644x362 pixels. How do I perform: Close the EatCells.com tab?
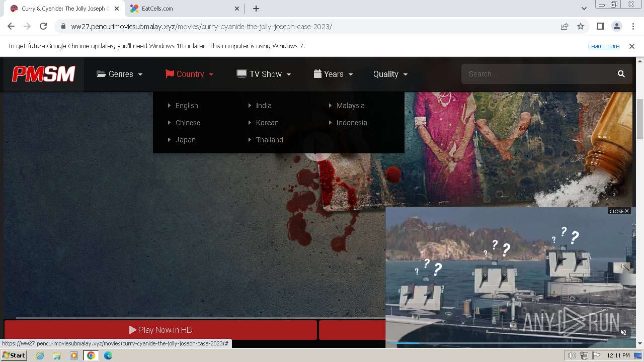[x=237, y=9]
